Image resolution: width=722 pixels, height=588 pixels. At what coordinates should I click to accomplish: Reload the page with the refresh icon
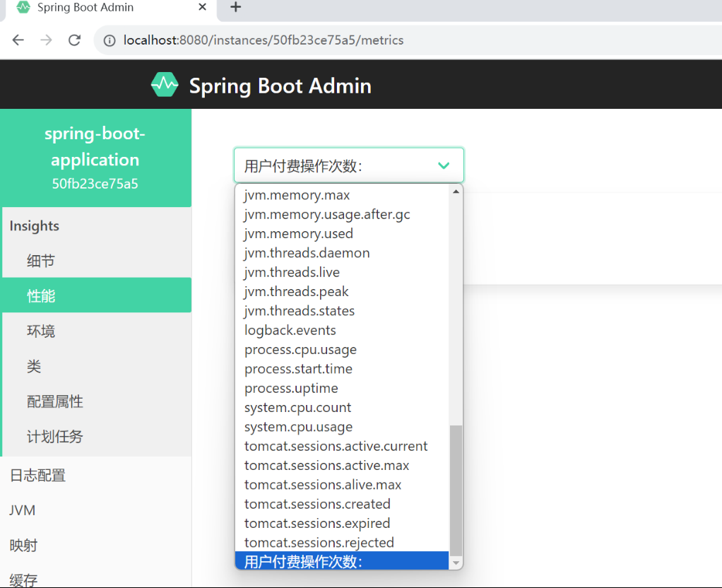(74, 40)
